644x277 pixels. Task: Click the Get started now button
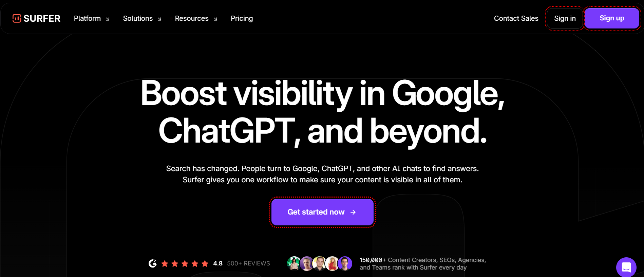pos(316,212)
